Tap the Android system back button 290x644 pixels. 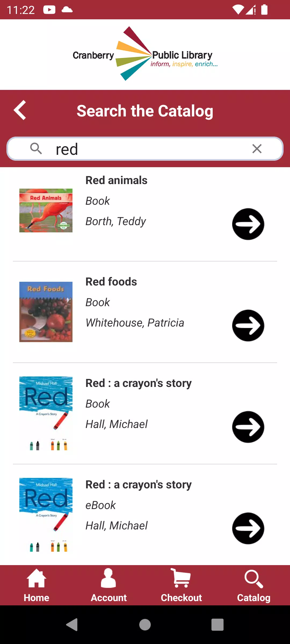click(72, 625)
